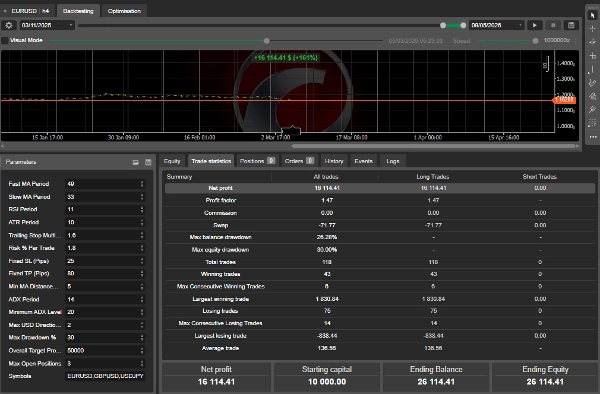The image size is (600, 394).
Task: Click the Speed value stepper arrows
Action: coord(575,40)
